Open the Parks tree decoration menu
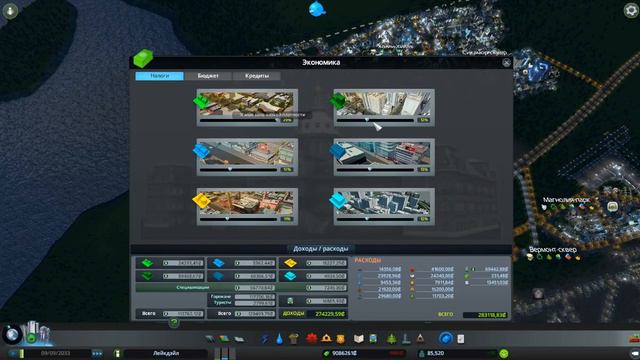This screenshot has width=640, height=360. pos(391,339)
